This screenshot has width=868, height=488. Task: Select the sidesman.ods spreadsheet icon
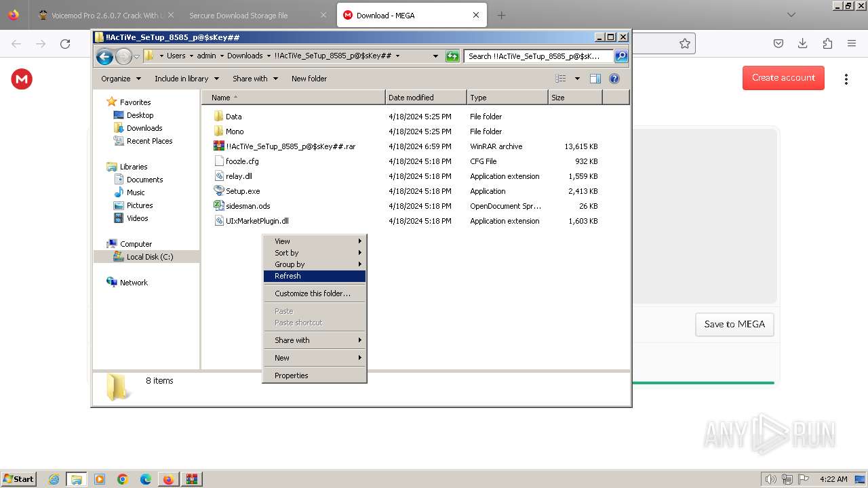218,206
